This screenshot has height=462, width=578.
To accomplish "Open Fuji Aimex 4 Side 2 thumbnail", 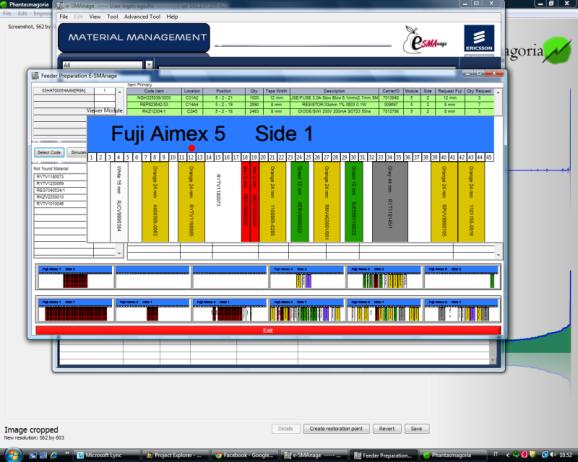I will 307,277.
